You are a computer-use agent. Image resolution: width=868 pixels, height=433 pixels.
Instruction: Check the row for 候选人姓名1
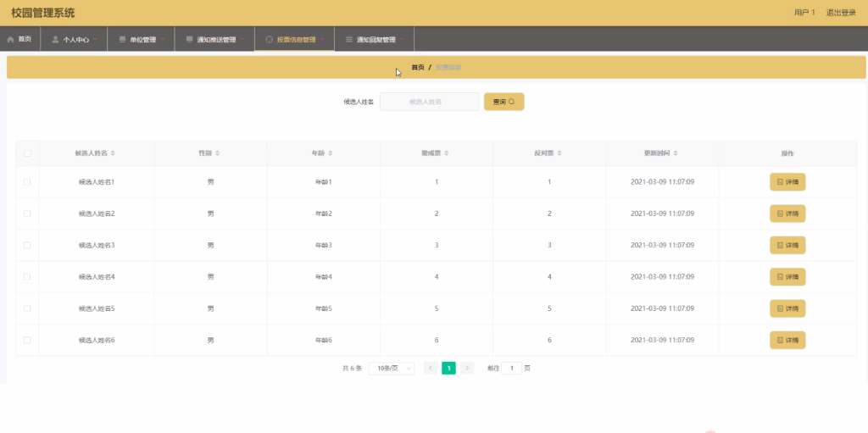click(x=27, y=182)
